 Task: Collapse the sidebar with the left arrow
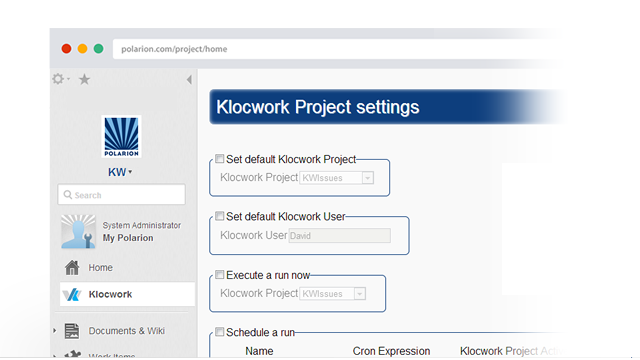click(x=189, y=80)
